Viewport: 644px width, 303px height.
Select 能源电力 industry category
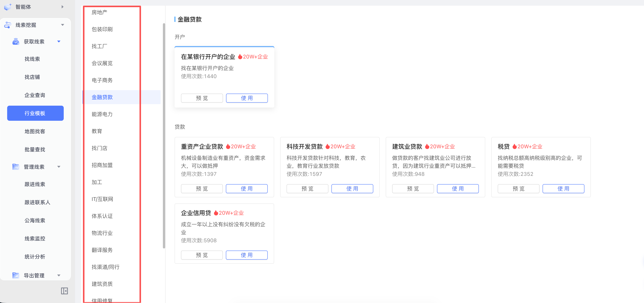click(x=102, y=114)
